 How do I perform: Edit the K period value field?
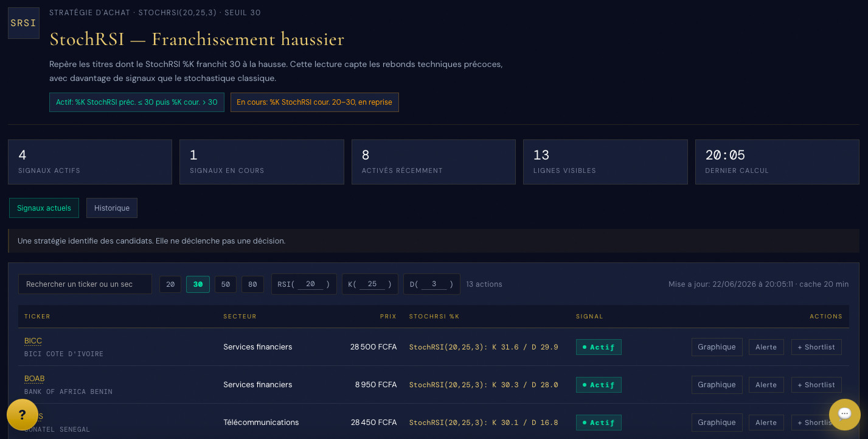tap(372, 284)
